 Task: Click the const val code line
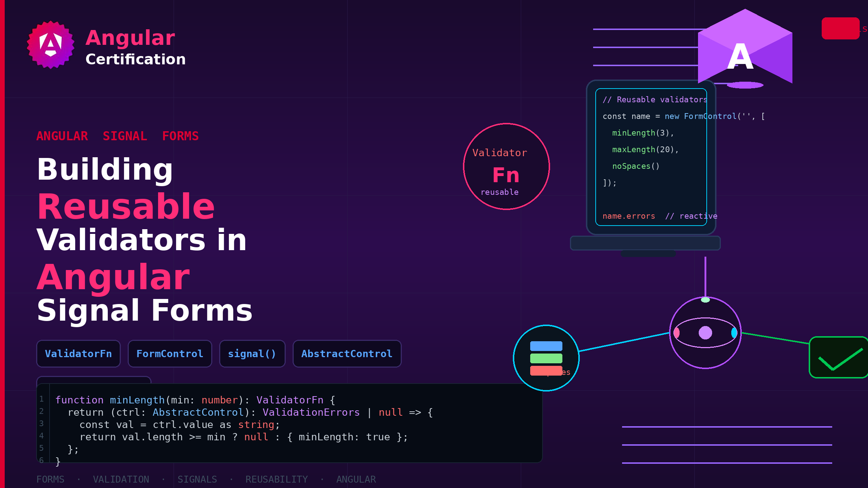180,425
